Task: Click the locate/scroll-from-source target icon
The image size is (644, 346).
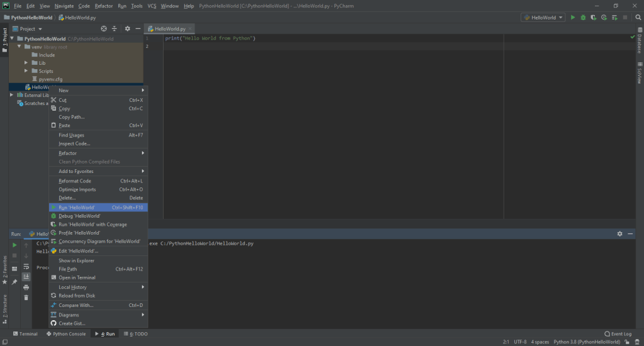Action: 104,29
